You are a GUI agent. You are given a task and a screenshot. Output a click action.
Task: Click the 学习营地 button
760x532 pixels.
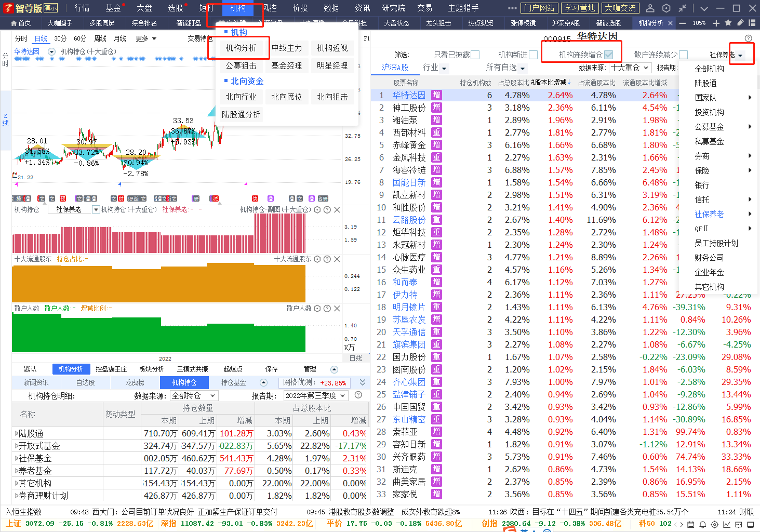579,8
